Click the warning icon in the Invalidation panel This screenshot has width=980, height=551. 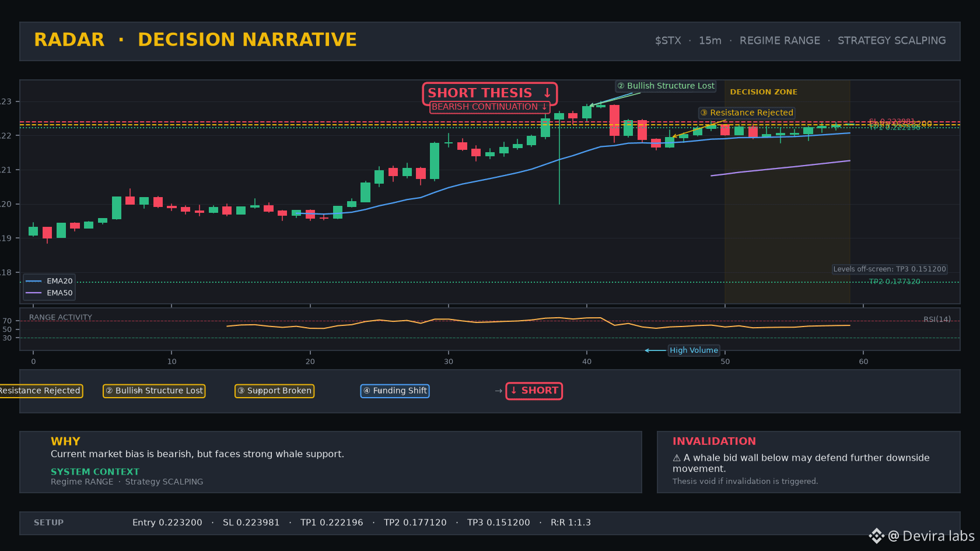tap(677, 458)
